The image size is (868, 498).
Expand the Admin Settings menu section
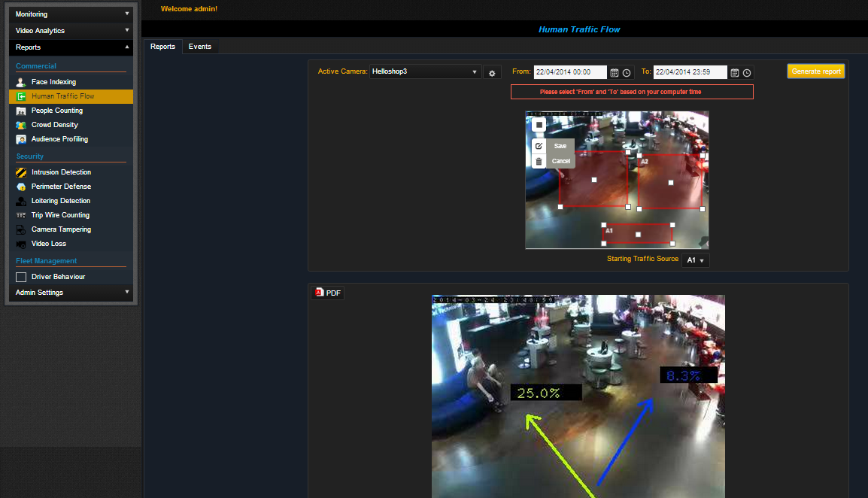[x=71, y=292]
